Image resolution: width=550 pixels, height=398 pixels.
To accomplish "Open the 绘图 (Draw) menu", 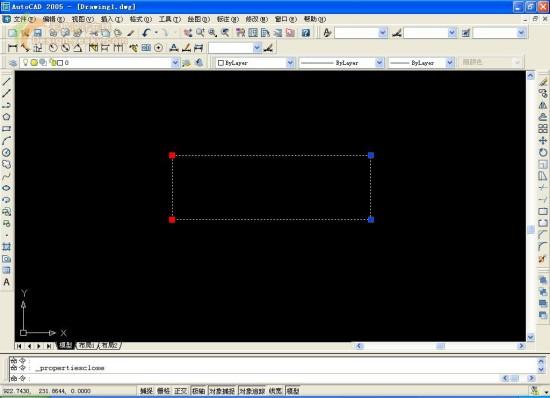I will point(199,19).
